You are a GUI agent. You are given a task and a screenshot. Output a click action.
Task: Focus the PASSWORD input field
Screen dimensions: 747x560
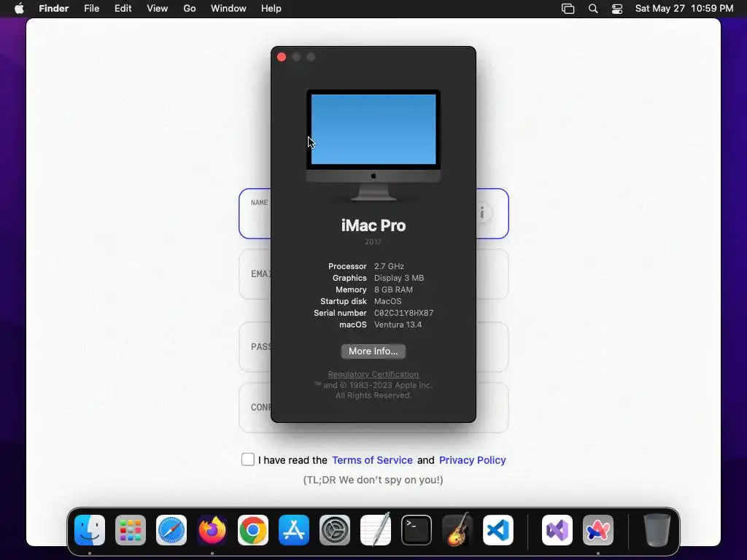point(373,347)
